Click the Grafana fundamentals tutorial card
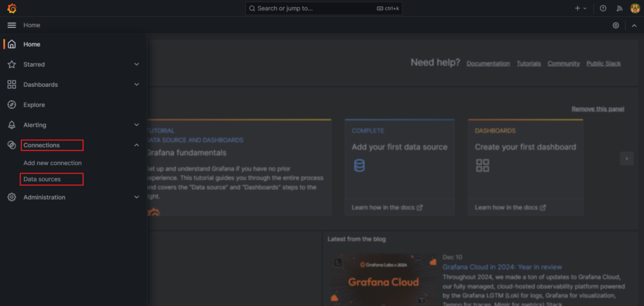644x306 pixels. (x=239, y=167)
